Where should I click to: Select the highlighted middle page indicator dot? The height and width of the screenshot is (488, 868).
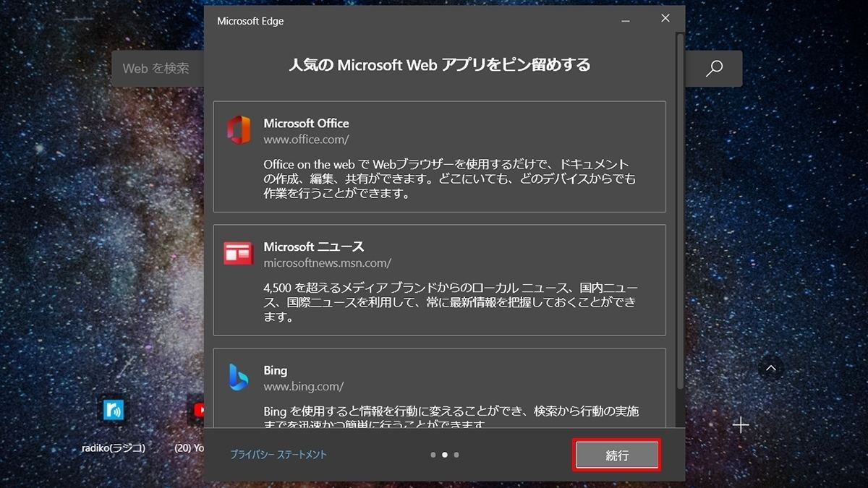445,455
